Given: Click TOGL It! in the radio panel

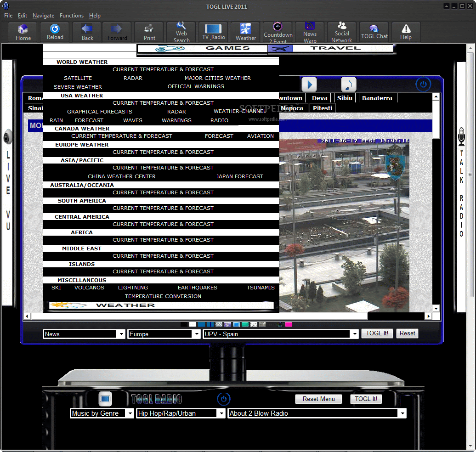Looking at the screenshot, I should point(366,399).
